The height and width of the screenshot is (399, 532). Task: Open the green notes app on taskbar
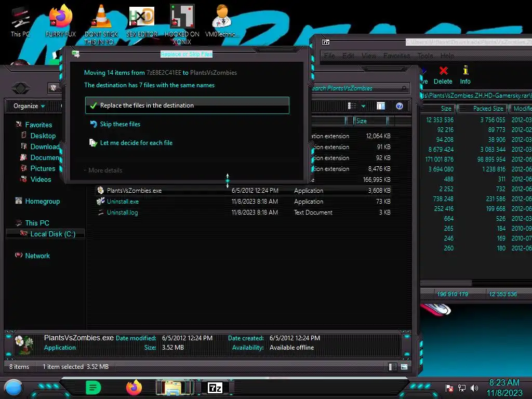(94, 388)
